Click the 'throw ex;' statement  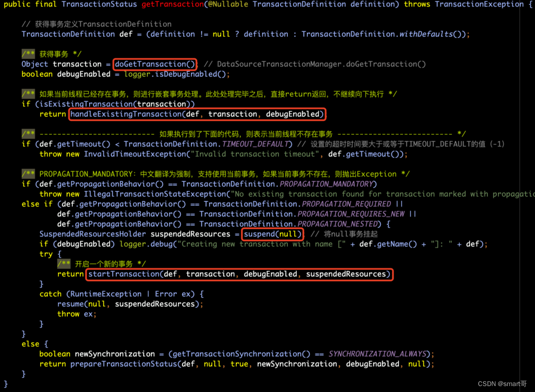pyautogui.click(x=77, y=314)
